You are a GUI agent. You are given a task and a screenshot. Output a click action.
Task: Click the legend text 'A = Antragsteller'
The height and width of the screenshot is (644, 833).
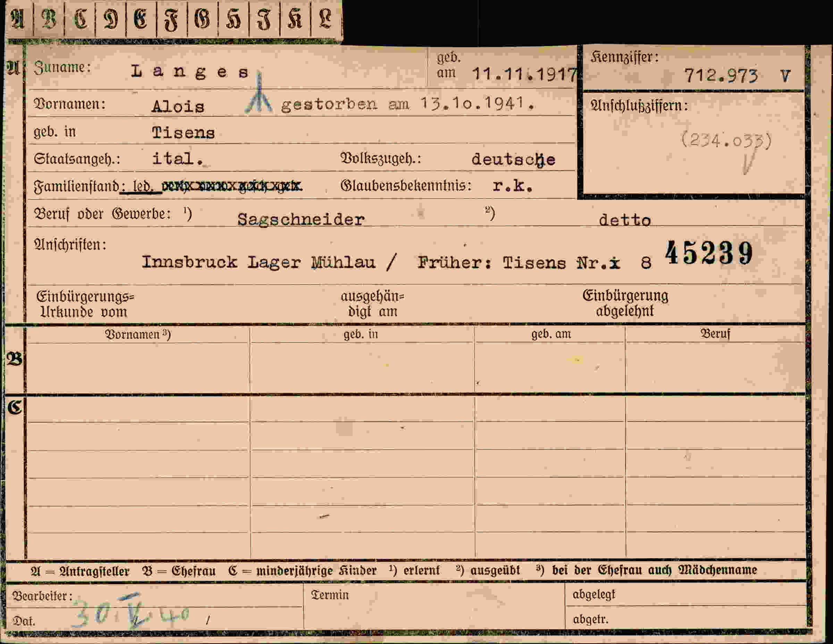tap(80, 571)
